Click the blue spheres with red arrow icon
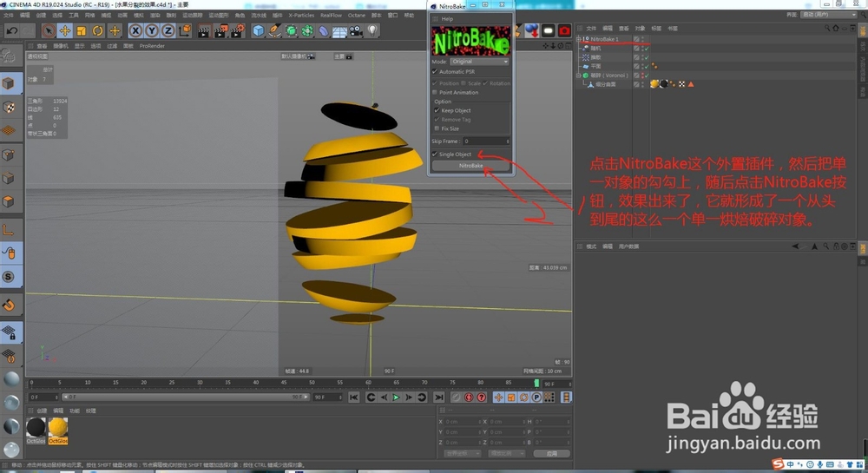This screenshot has width=868, height=473. pos(531,31)
